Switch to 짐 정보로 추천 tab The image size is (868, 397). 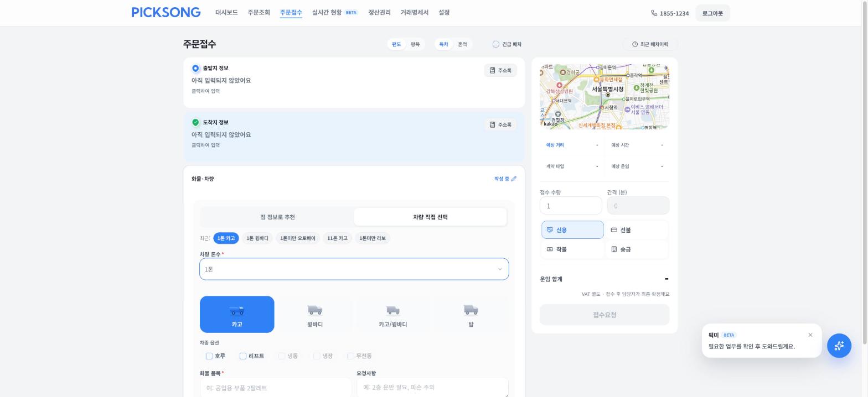(277, 217)
